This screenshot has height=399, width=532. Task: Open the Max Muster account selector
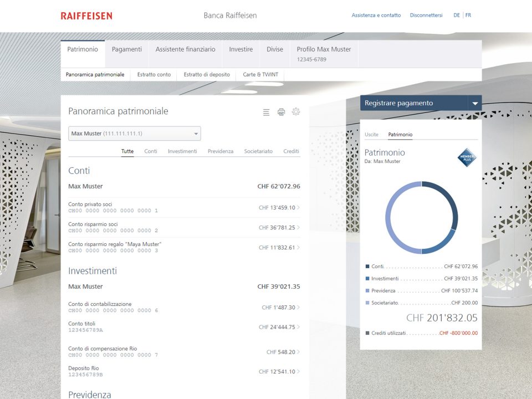tap(135, 134)
